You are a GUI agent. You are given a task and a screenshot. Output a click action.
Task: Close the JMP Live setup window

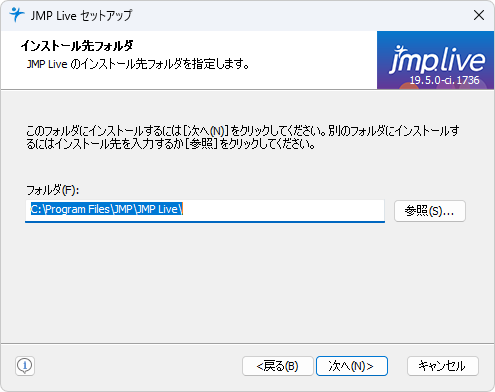pos(479,15)
